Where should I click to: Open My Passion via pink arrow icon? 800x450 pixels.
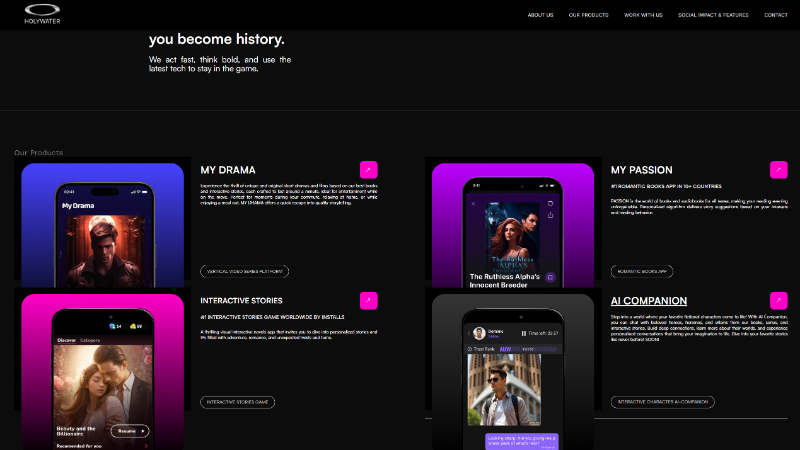tap(779, 170)
